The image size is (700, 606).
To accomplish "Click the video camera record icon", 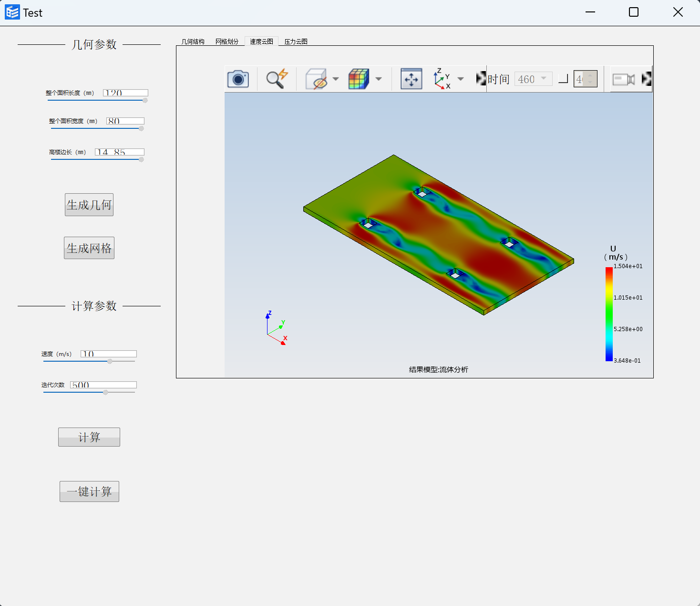I will click(624, 79).
